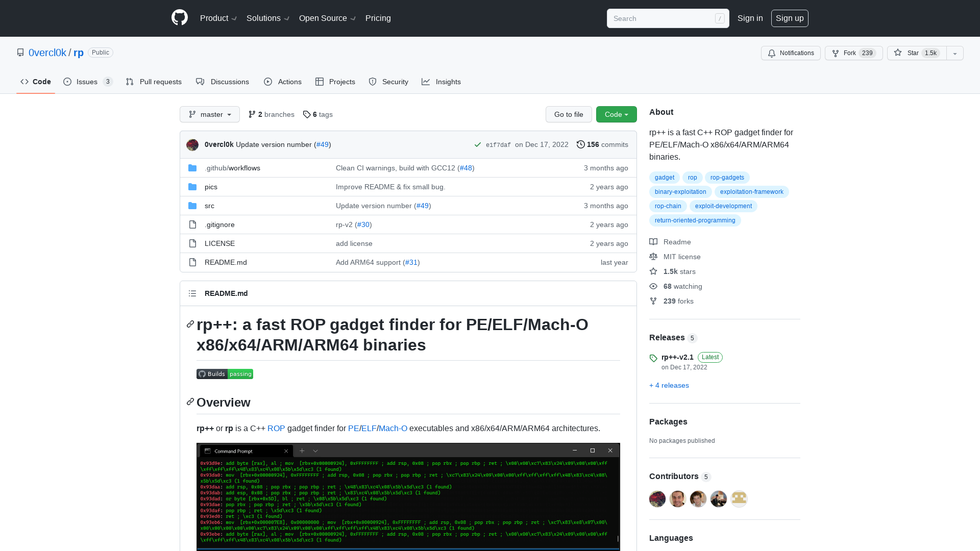The height and width of the screenshot is (551, 980).
Task: Expand the Solutions menu
Action: pyautogui.click(x=268, y=18)
